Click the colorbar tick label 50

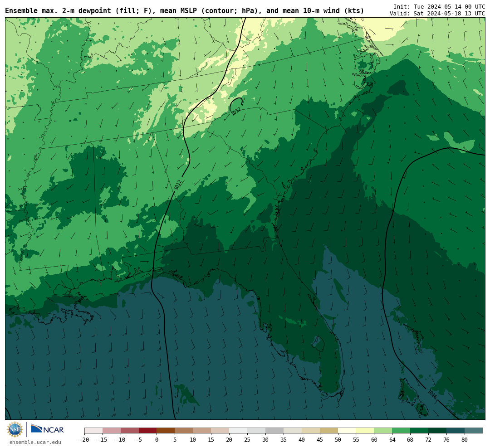point(338,439)
